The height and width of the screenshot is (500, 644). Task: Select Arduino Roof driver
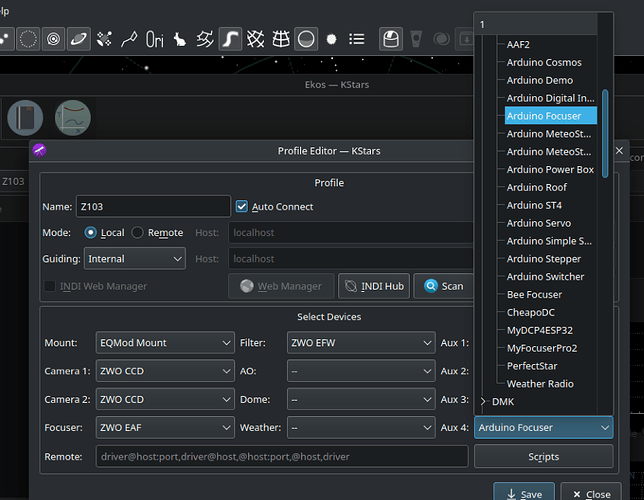(536, 187)
